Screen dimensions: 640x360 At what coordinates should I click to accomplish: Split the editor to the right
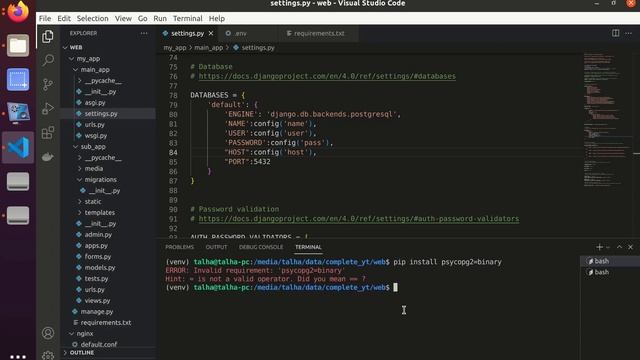click(616, 33)
